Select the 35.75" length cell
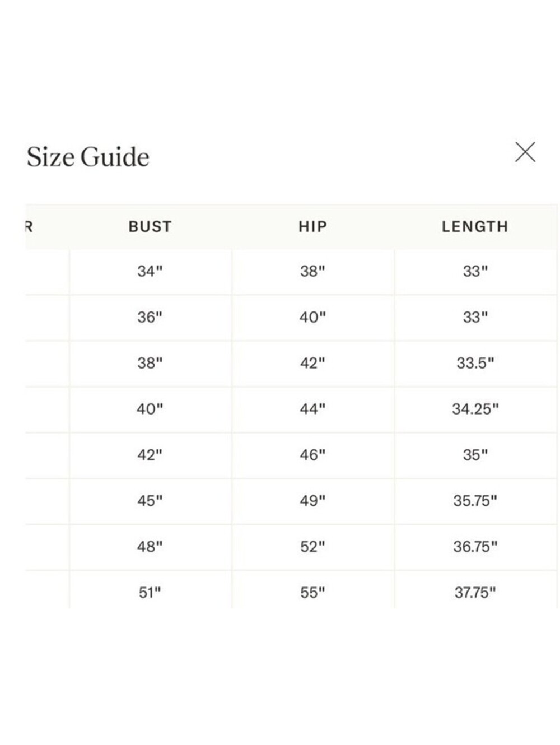Image resolution: width=560 pixels, height=745 pixels. tap(475, 501)
